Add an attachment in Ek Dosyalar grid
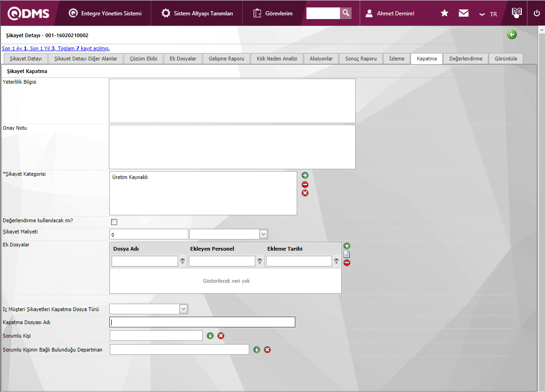 346,246
